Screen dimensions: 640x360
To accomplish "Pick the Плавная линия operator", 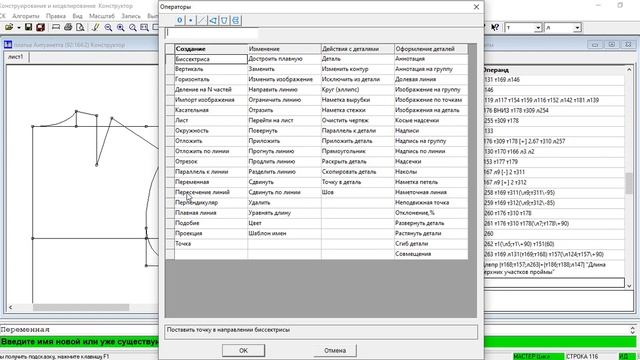I will (x=211, y=213).
